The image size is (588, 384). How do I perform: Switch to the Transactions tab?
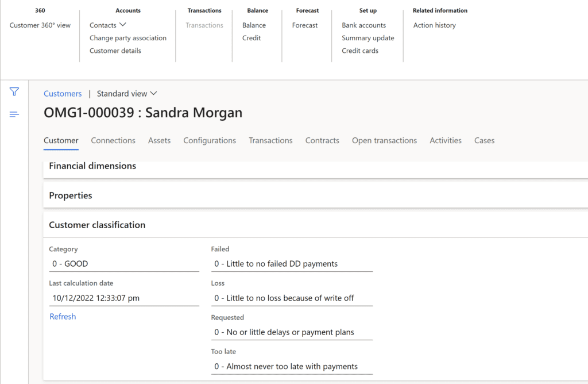tap(271, 140)
